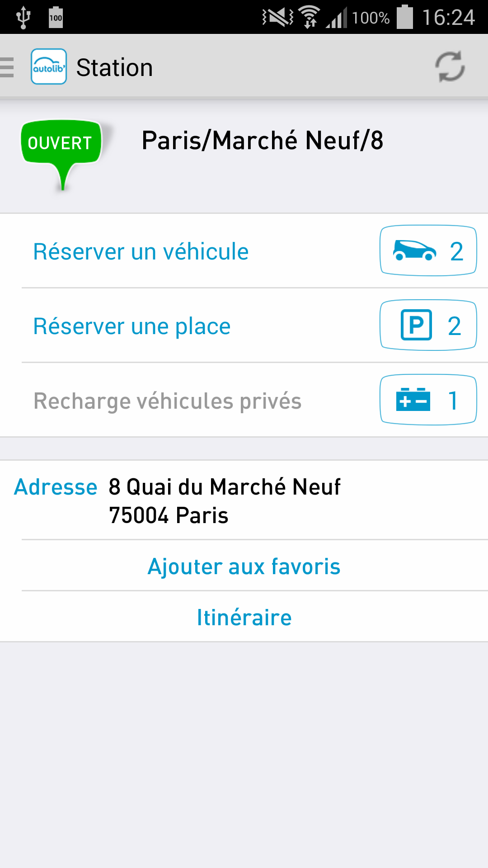Tap the Wi-Fi status bar icon
This screenshot has height=868, width=488.
coord(310,18)
